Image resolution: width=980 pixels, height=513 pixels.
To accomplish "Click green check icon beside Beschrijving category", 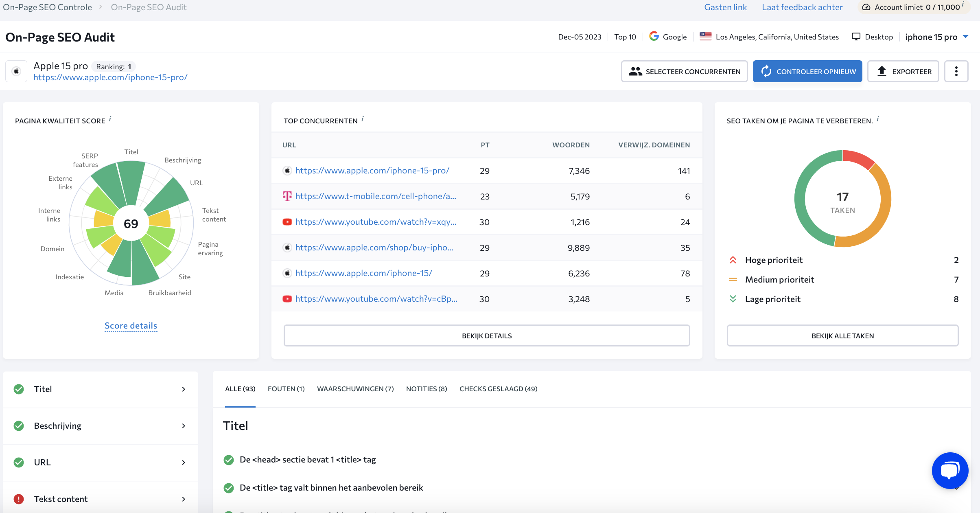I will click(19, 426).
